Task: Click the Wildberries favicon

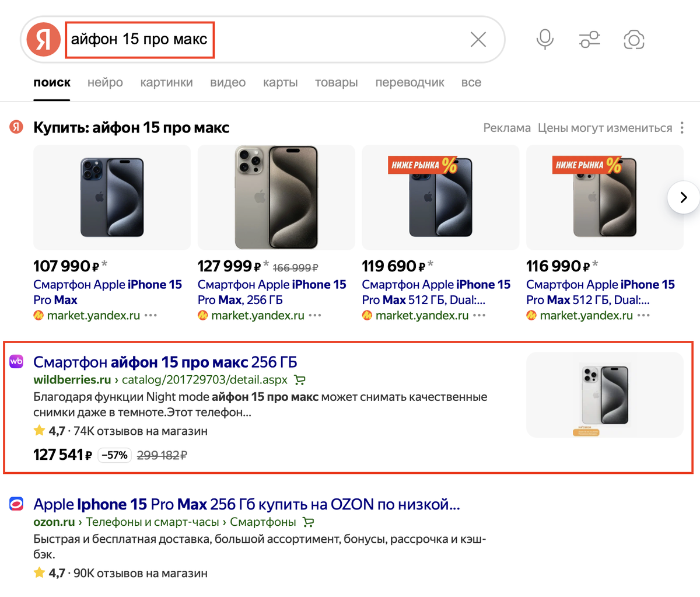Action: pyautogui.click(x=16, y=361)
